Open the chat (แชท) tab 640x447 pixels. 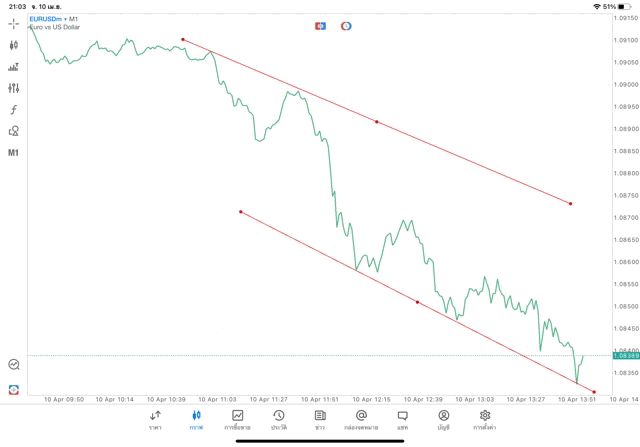coord(402,419)
